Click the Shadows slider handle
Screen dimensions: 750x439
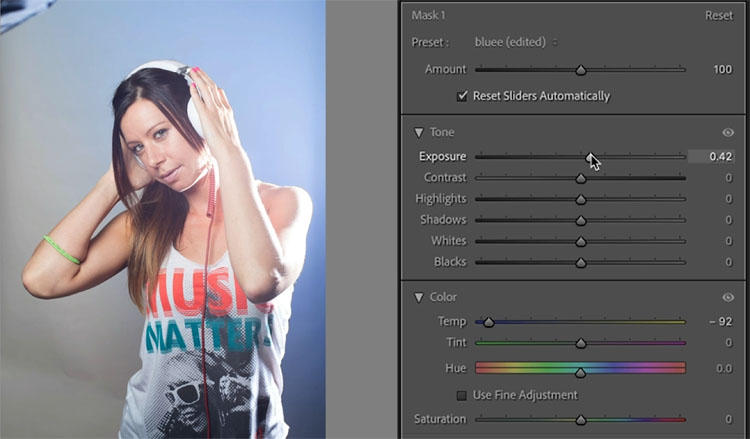coord(581,220)
